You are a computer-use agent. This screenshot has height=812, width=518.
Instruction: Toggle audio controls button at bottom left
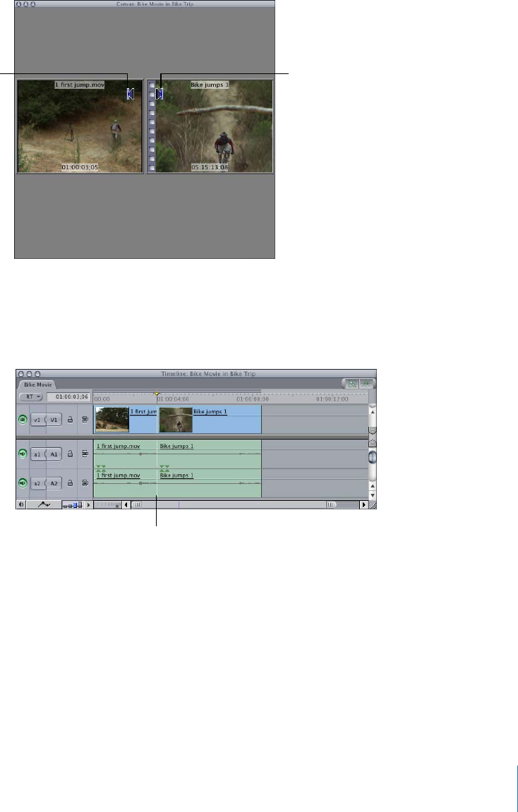click(x=20, y=504)
